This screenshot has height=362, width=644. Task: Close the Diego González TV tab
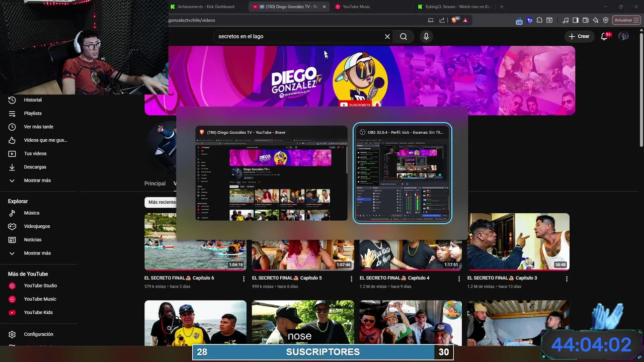[324, 7]
